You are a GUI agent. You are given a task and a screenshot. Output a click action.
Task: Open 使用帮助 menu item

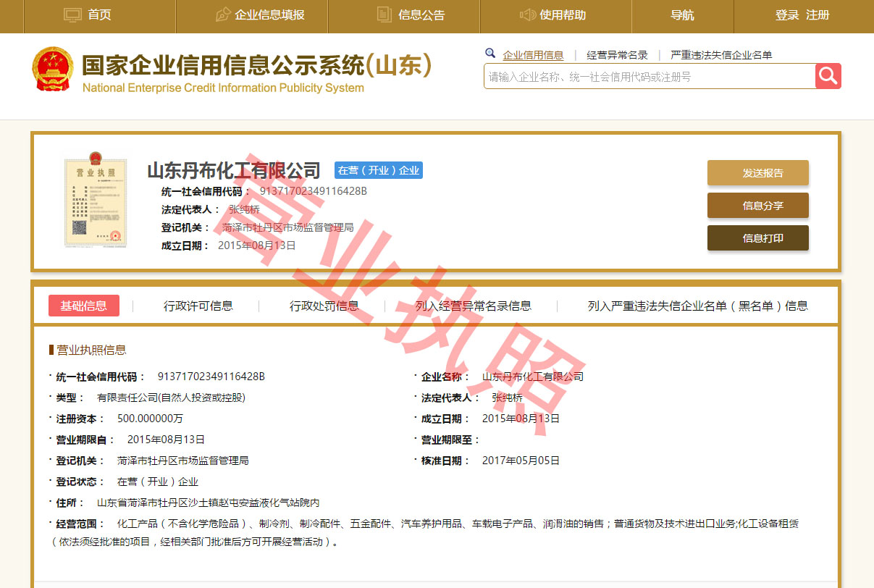coord(563,15)
